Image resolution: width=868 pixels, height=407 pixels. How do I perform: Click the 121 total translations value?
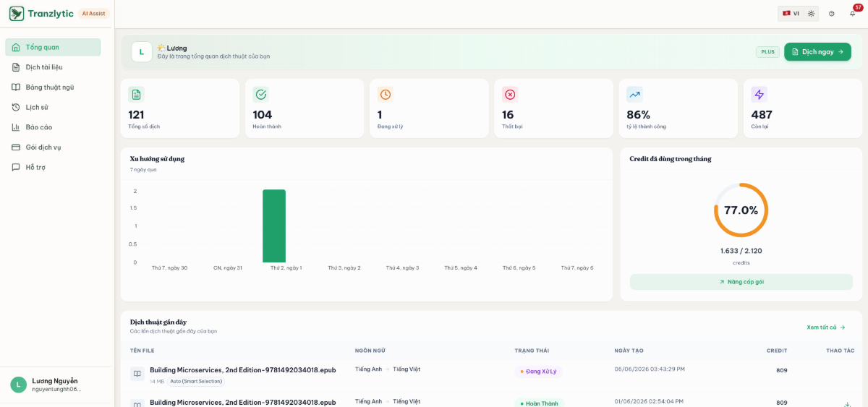136,114
